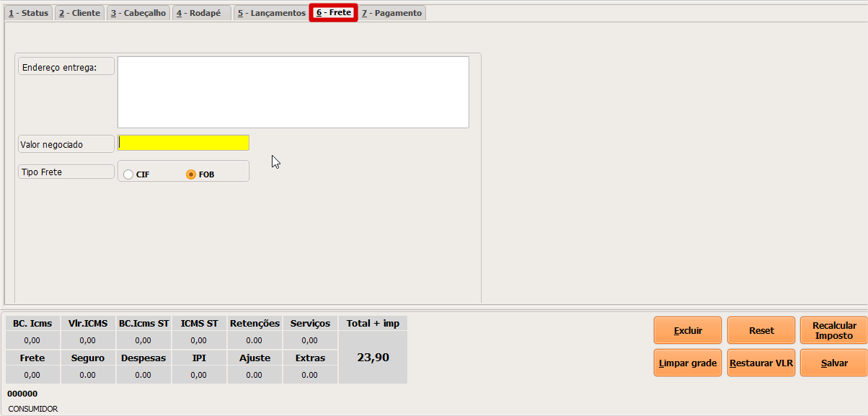Go to the 4 - Rodapé tab

(x=200, y=13)
